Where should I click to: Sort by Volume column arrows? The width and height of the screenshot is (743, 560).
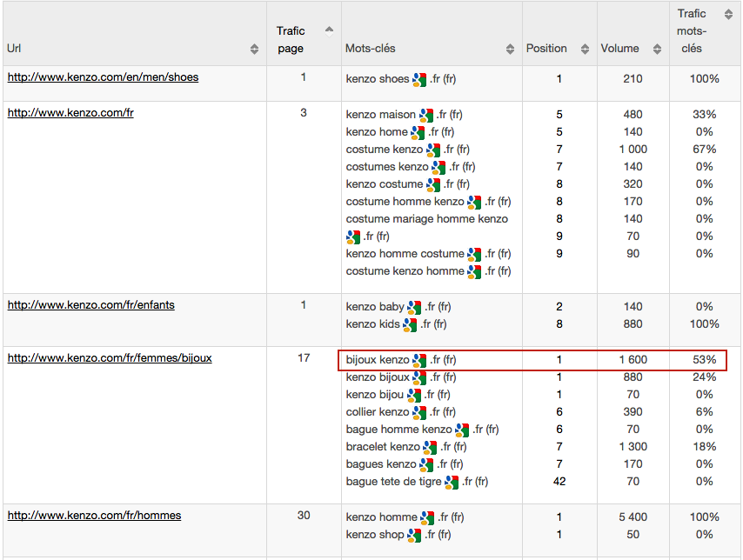(657, 49)
